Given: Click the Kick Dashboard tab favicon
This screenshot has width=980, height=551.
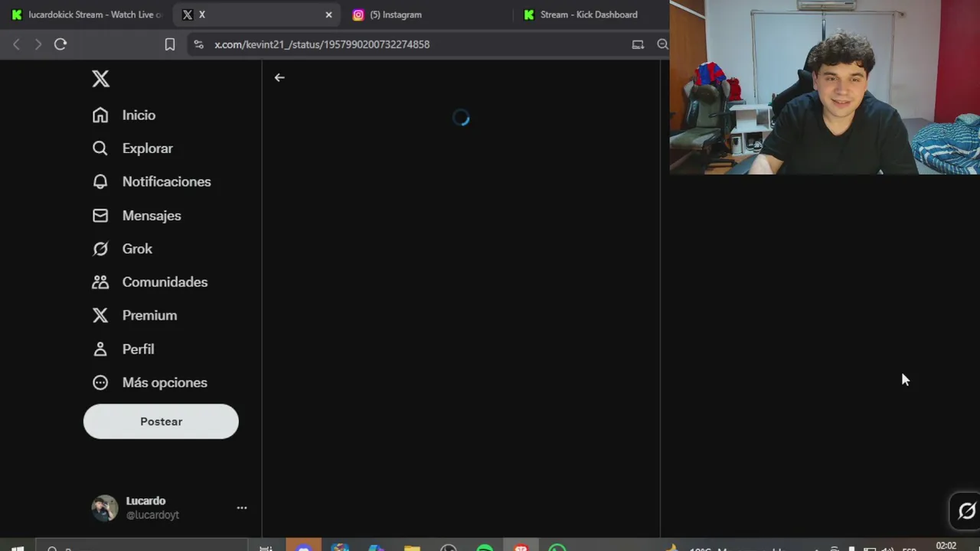Looking at the screenshot, I should point(528,15).
